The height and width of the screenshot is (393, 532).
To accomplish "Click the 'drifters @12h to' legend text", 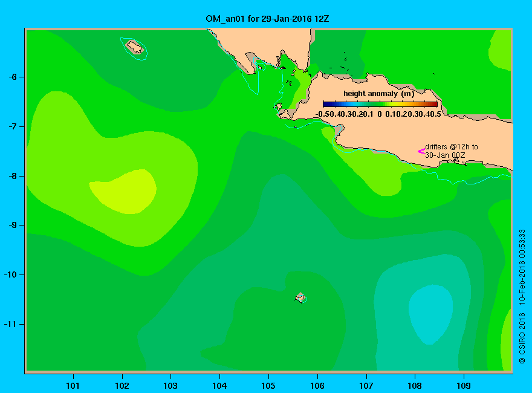I will tap(452, 146).
